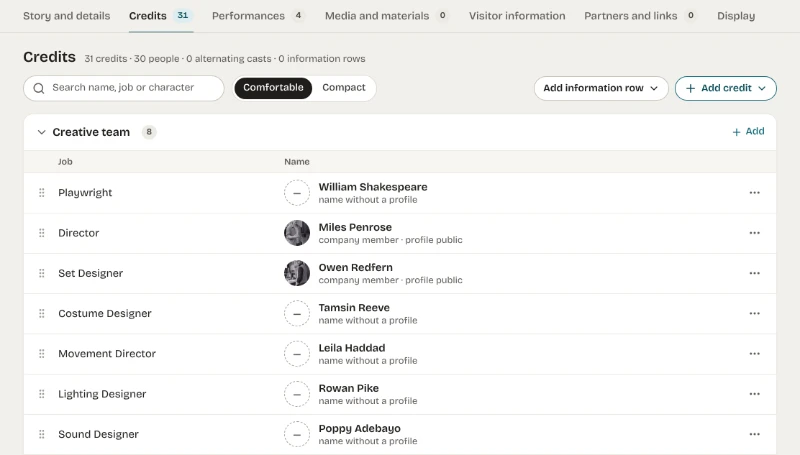This screenshot has height=455, width=800.
Task: Click the Sound Designer job cell
Action: click(x=98, y=435)
